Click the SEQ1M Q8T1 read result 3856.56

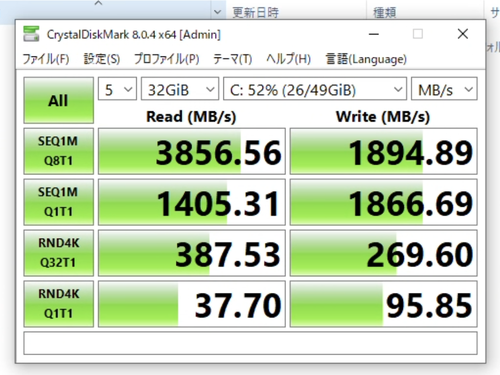192,151
